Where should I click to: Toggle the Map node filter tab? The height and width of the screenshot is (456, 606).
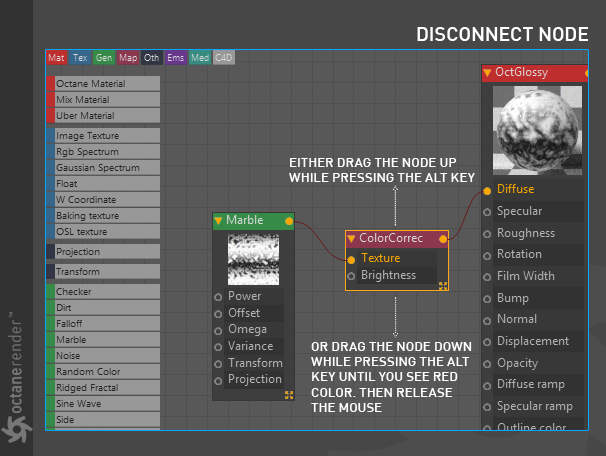coord(128,58)
